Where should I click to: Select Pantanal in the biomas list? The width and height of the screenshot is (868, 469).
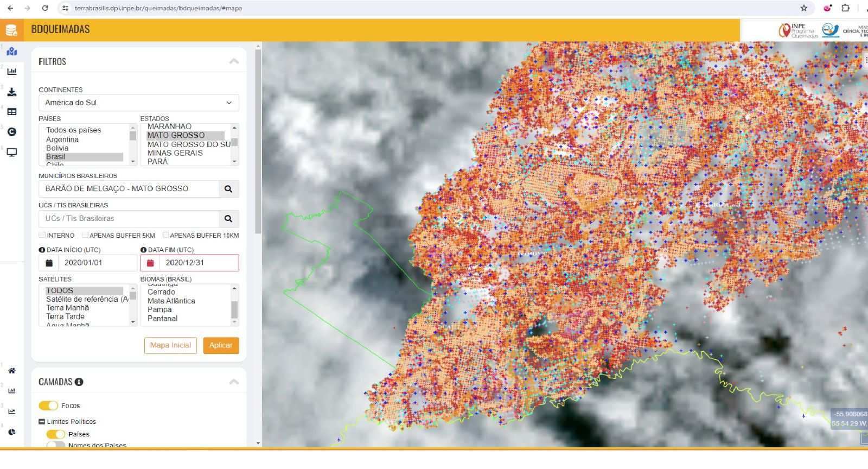click(163, 319)
